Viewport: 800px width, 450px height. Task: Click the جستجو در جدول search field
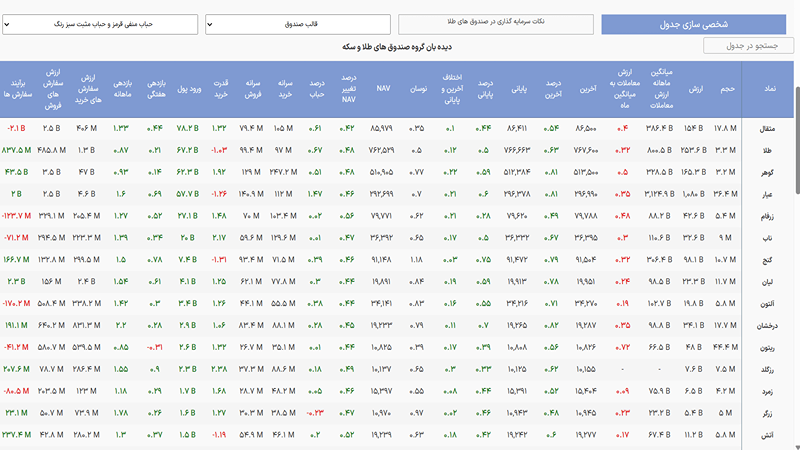(748, 46)
